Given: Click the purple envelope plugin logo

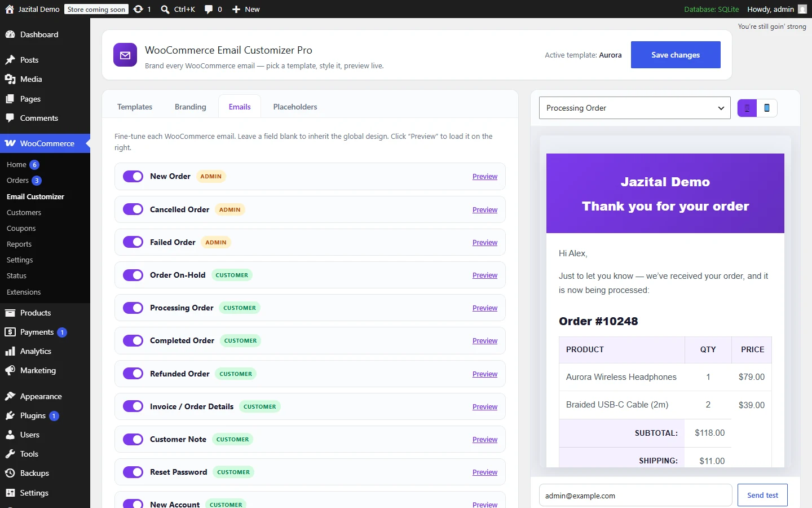Looking at the screenshot, I should pyautogui.click(x=125, y=55).
